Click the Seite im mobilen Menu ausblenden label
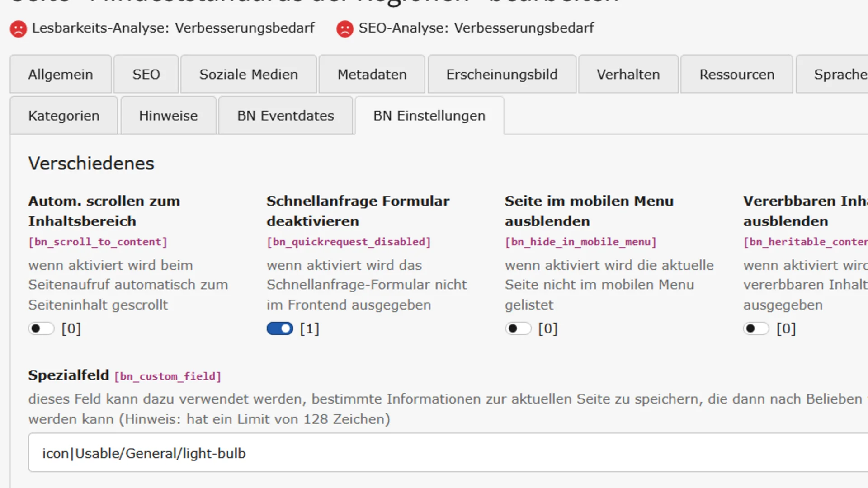The height and width of the screenshot is (488, 868). [x=589, y=211]
